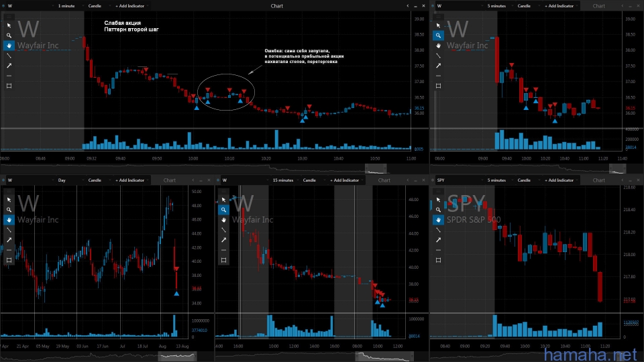Select Chart title tab of 15 minutes panel
644x362 pixels.
click(x=384, y=180)
